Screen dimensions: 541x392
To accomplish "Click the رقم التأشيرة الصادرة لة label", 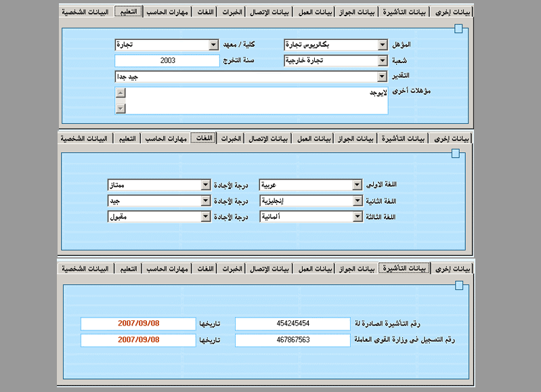I will pyautogui.click(x=387, y=324).
